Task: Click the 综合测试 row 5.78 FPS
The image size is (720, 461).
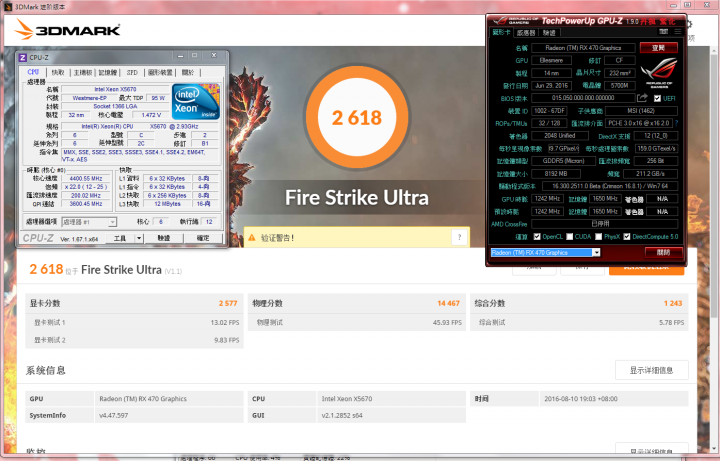Action: (579, 323)
